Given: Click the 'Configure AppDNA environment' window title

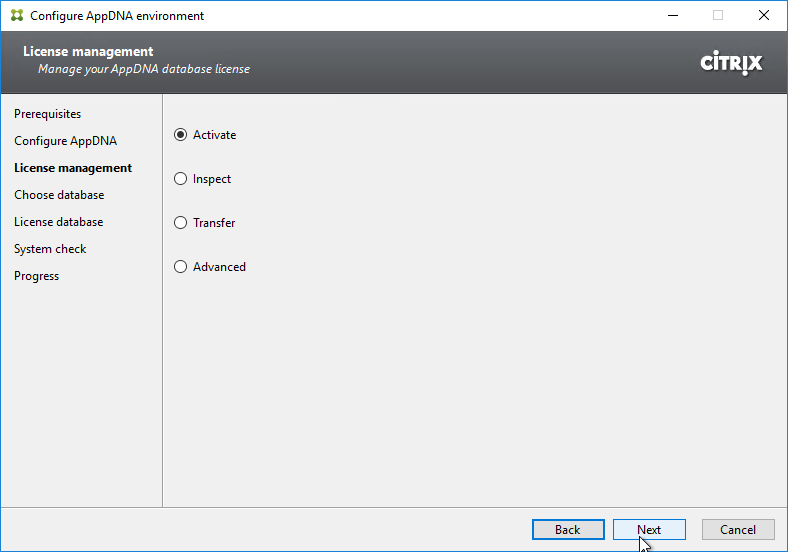Looking at the screenshot, I should (117, 16).
